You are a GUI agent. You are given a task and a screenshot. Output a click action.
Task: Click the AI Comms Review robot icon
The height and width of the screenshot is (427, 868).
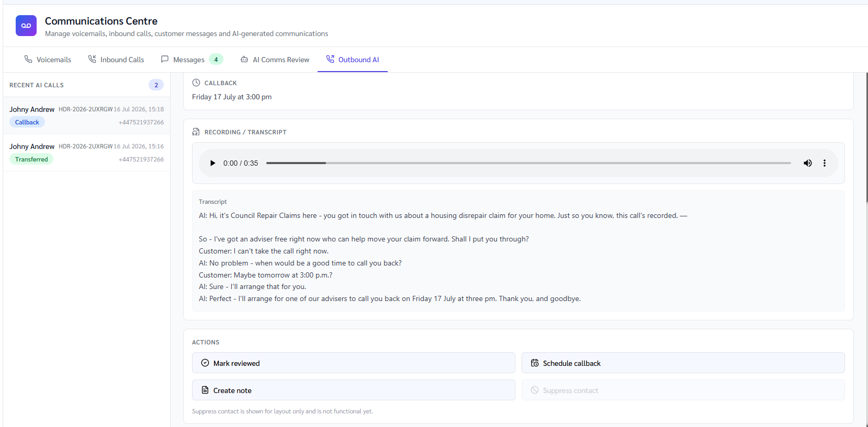click(244, 59)
